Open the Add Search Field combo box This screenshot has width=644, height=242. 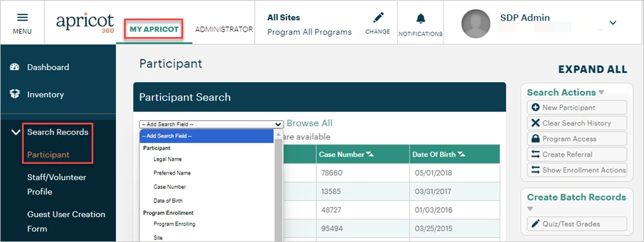[x=212, y=124]
